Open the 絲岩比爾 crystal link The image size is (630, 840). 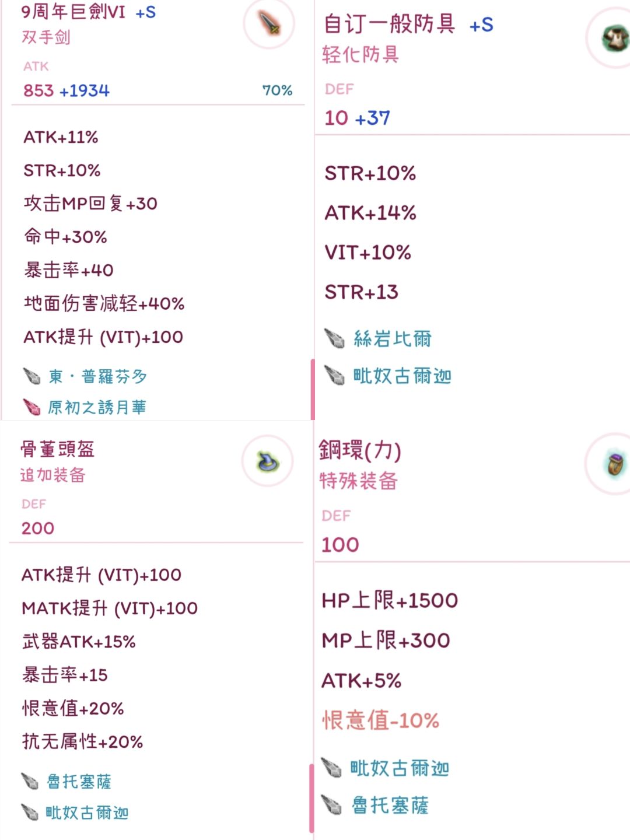392,338
